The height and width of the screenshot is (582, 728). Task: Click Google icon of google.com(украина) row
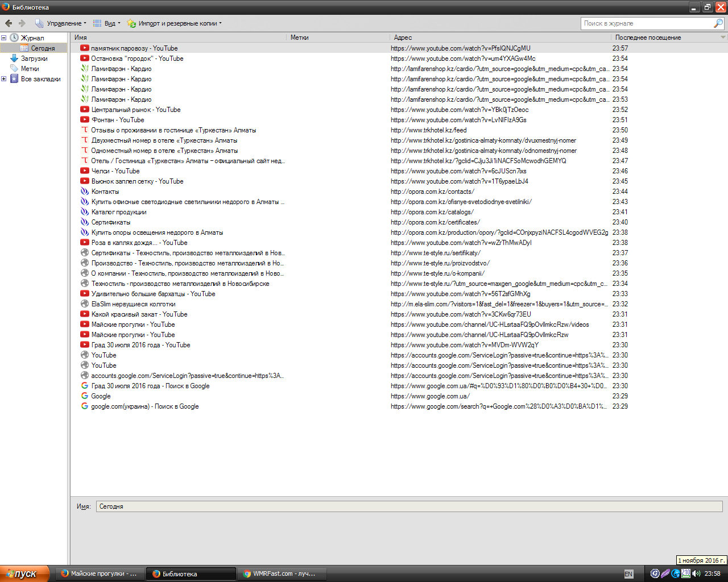85,406
